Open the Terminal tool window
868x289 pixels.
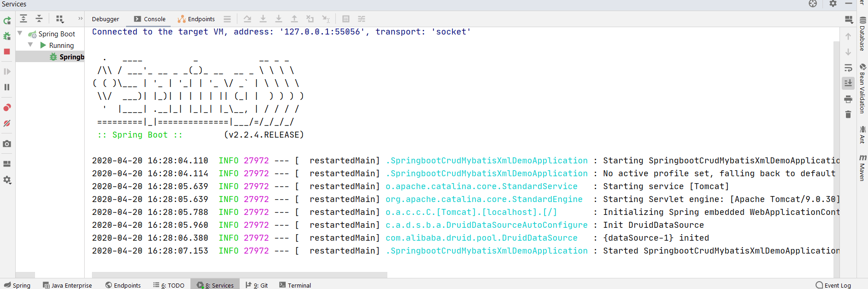tap(295, 285)
